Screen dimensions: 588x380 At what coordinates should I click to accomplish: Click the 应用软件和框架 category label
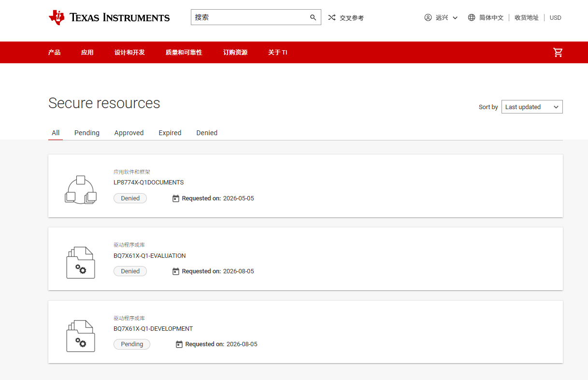(132, 172)
